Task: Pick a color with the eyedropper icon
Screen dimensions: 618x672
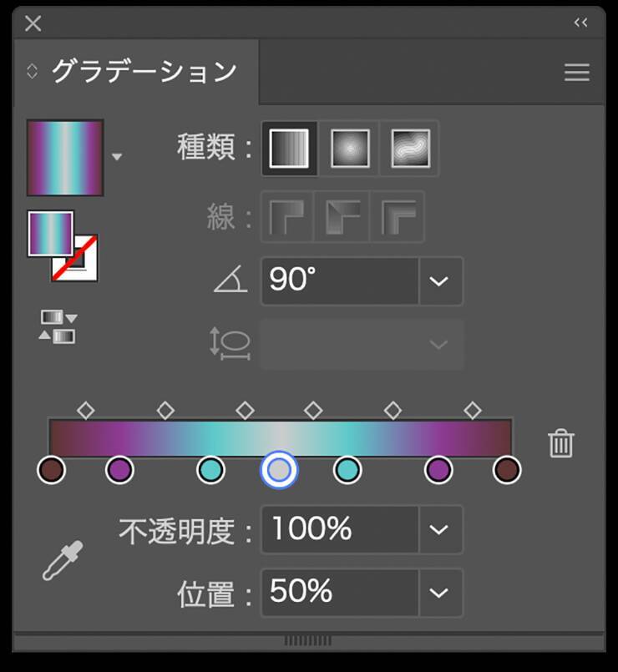Action: point(63,560)
